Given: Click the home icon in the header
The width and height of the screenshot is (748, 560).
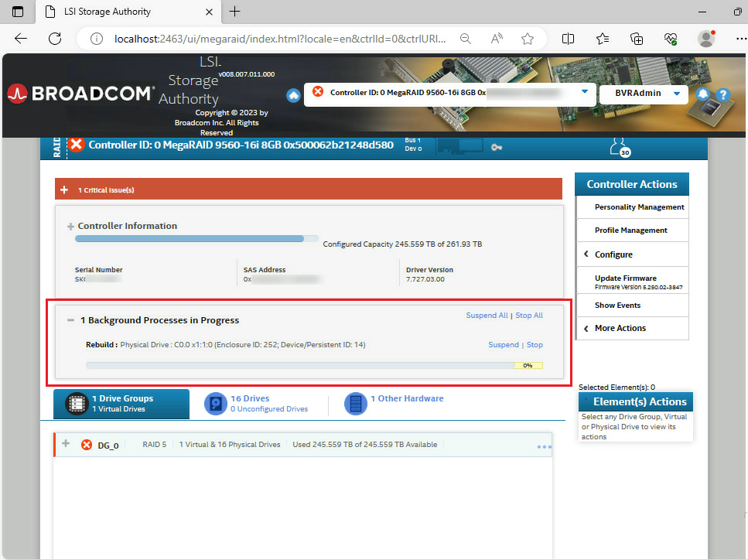Looking at the screenshot, I should click(x=293, y=95).
